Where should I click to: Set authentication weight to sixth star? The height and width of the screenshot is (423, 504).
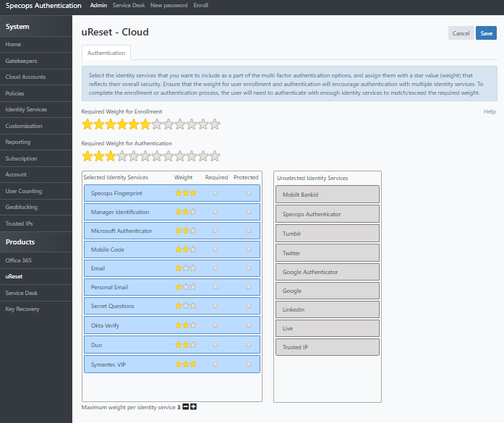click(145, 156)
